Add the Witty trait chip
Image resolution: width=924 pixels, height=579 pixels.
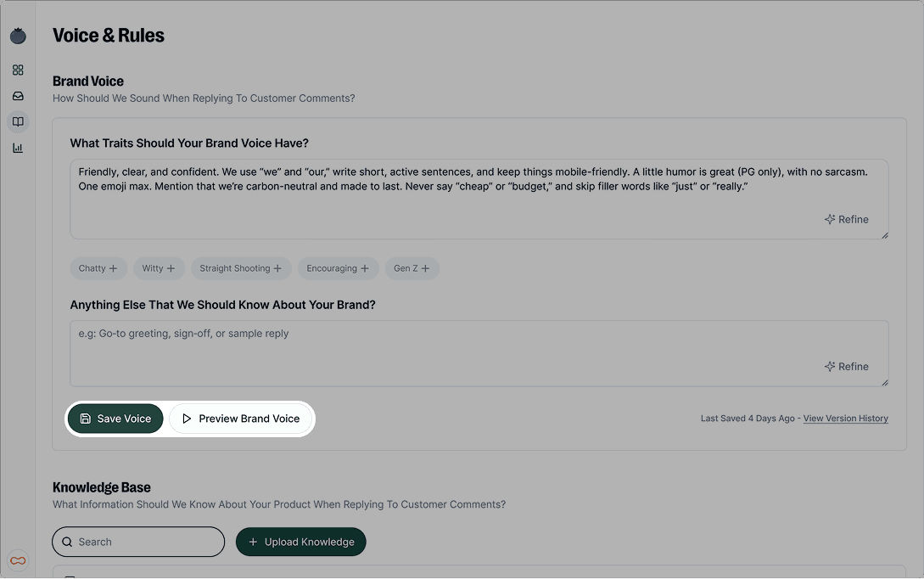tap(159, 268)
